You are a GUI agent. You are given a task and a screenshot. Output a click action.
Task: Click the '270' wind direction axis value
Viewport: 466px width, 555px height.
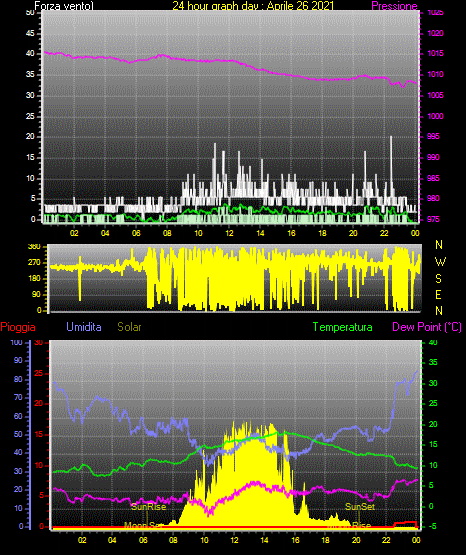pos(35,263)
